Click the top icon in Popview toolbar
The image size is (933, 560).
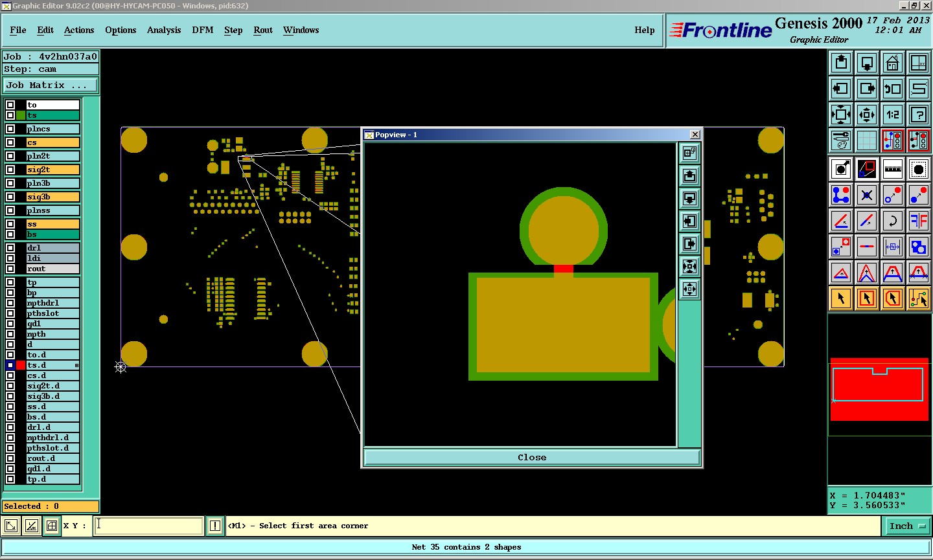click(689, 153)
